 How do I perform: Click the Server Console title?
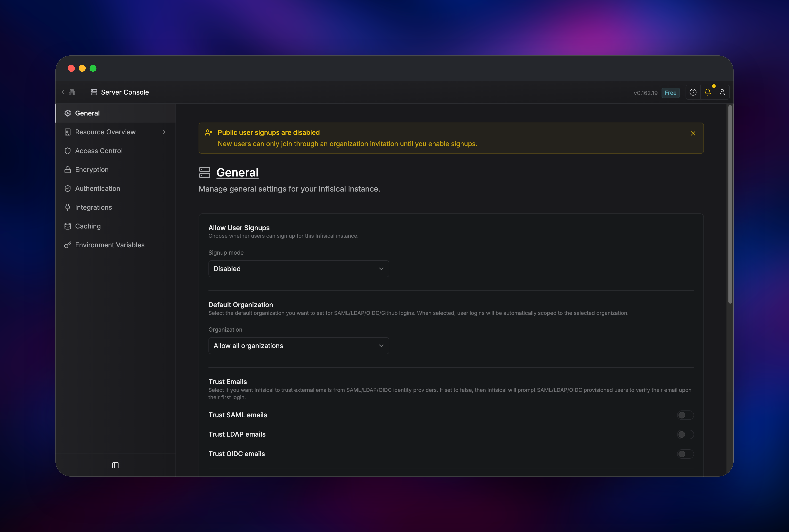tap(125, 92)
